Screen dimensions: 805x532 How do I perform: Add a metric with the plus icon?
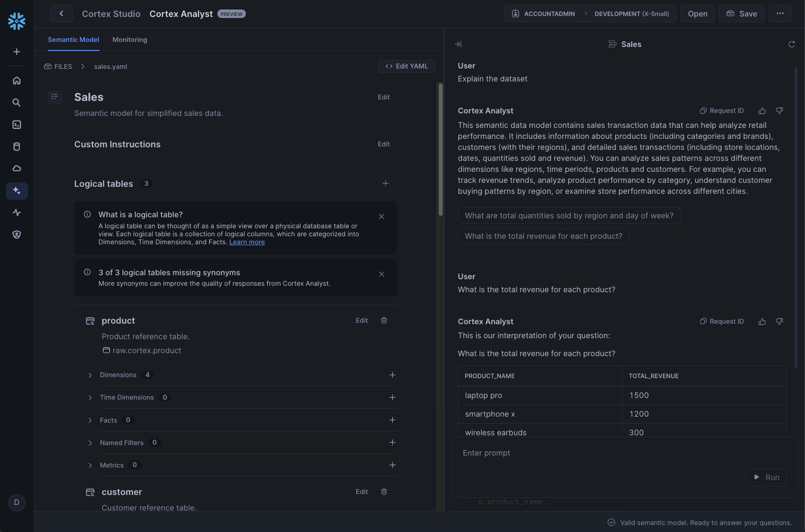pyautogui.click(x=392, y=465)
